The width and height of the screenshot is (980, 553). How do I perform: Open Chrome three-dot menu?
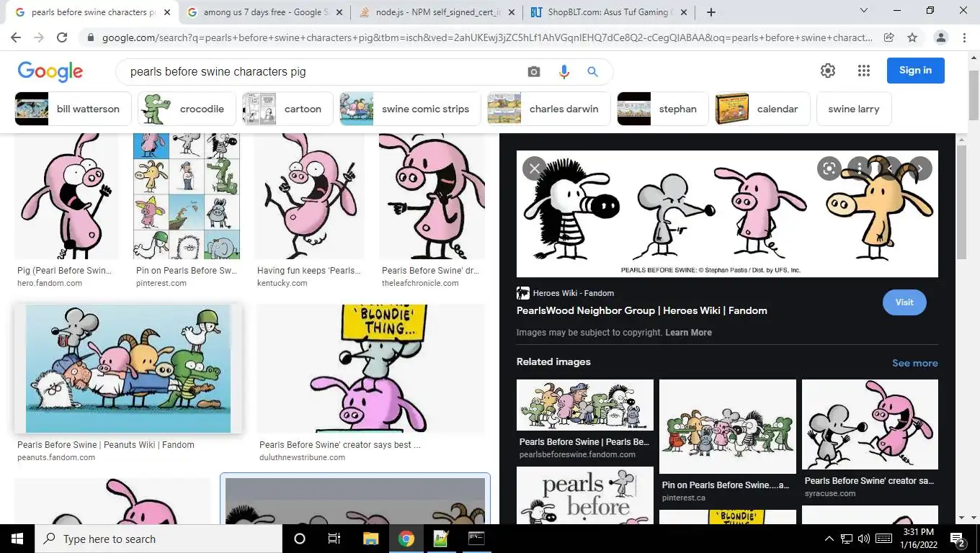click(x=964, y=37)
